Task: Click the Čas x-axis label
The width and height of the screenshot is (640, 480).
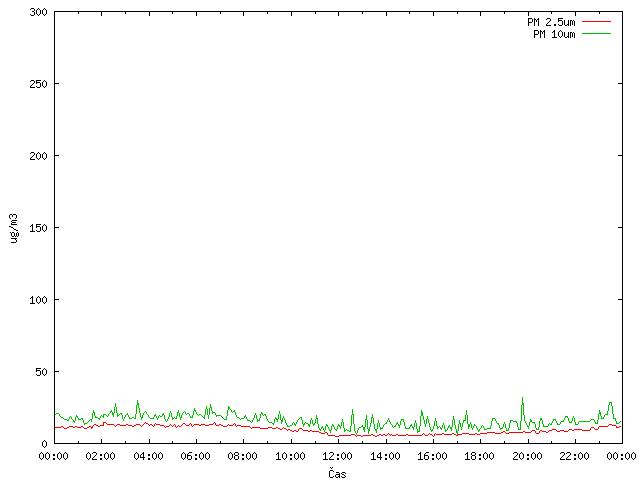Action: 337,473
